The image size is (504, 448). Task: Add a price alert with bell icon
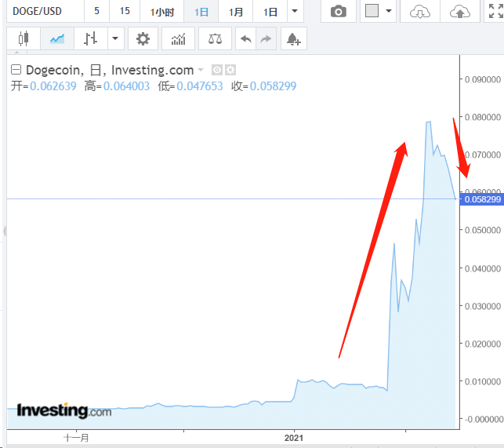(x=293, y=38)
